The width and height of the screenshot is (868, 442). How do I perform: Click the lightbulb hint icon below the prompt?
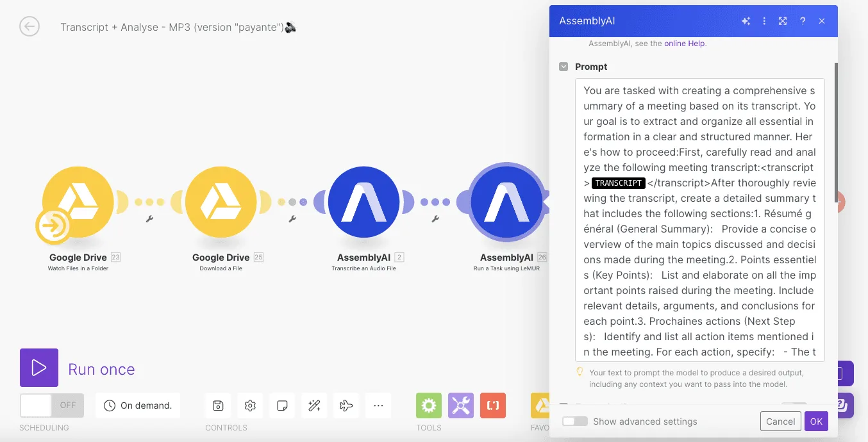[580, 372]
